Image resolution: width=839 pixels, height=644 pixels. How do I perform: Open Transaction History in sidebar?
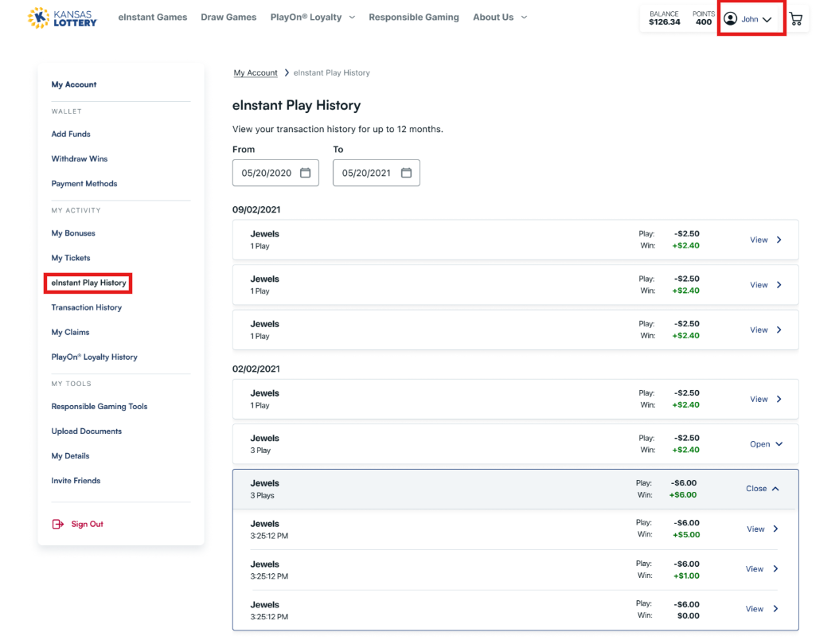86,307
